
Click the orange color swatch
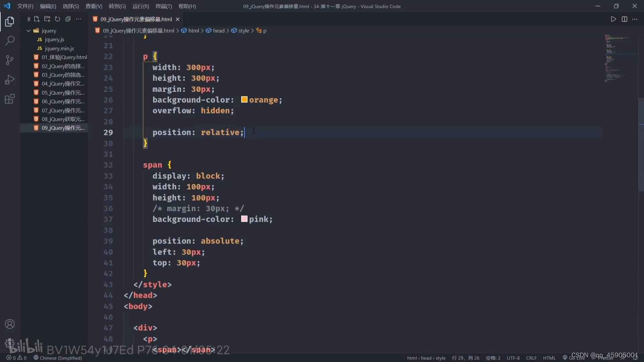(244, 100)
